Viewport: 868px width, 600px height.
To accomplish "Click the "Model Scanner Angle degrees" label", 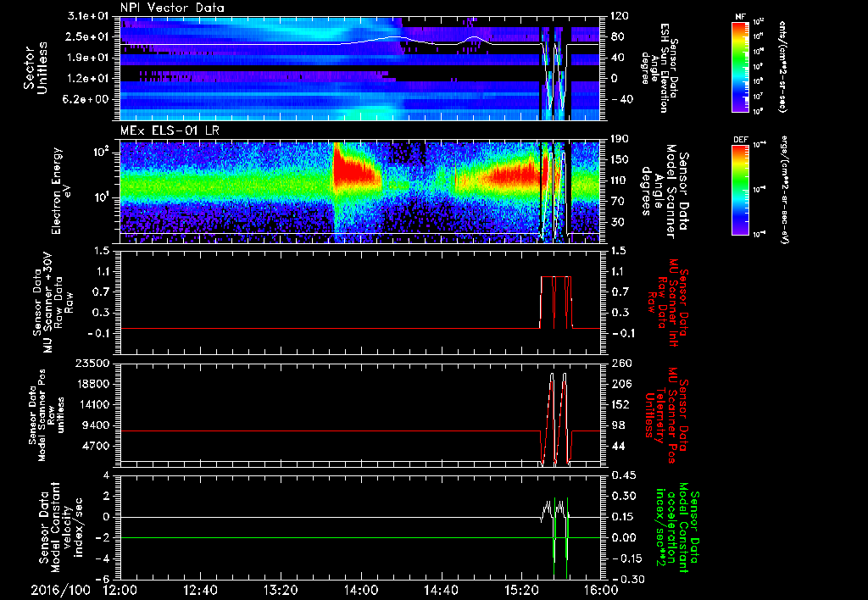I will [665, 191].
